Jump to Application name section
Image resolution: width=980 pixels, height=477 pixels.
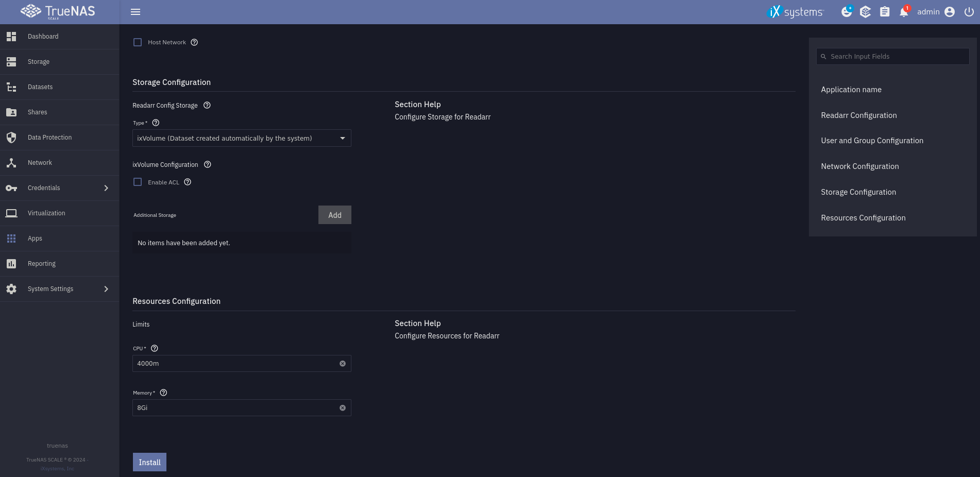pyautogui.click(x=851, y=90)
